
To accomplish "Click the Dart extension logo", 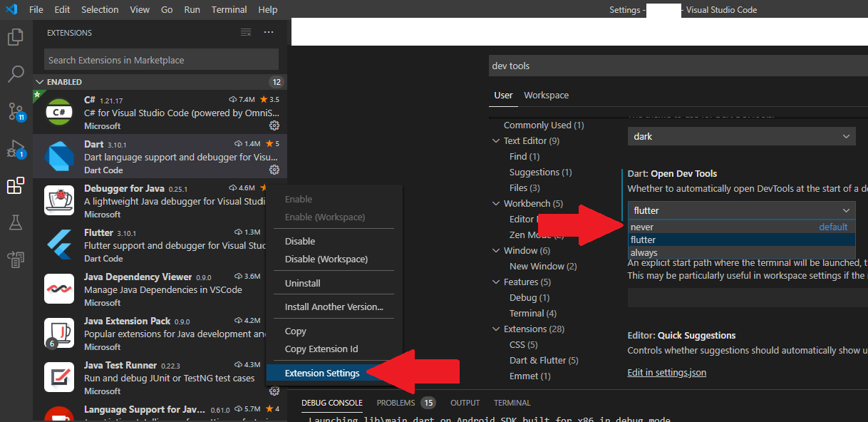I will (60, 156).
